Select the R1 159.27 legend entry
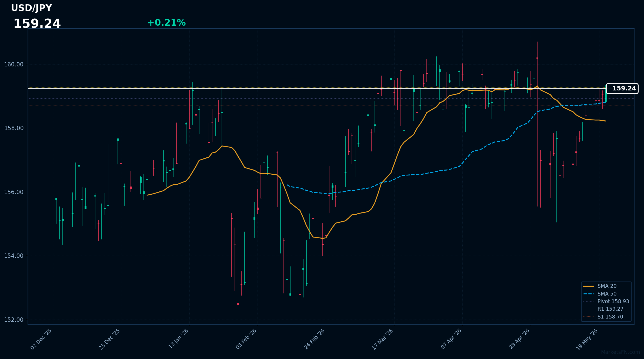Image resolution: width=644 pixels, height=359 pixels. pos(603,309)
